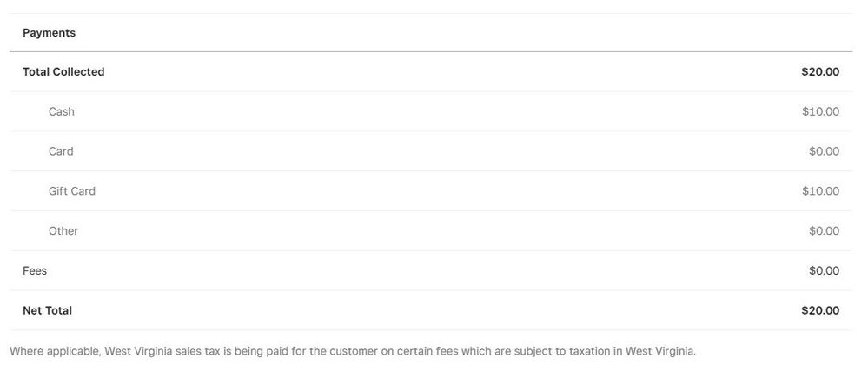Image resolution: width=868 pixels, height=385 pixels.
Task: Click the Other amount of $0.00
Action: tap(824, 231)
